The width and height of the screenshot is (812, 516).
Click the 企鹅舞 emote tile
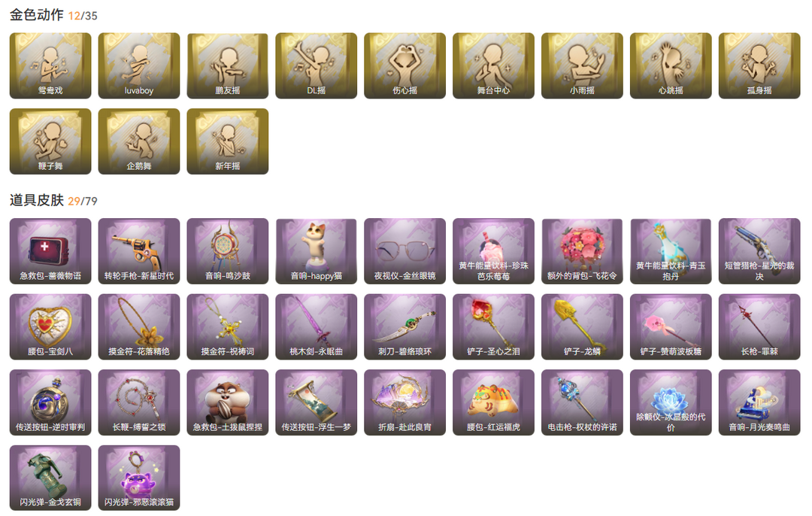coord(139,141)
